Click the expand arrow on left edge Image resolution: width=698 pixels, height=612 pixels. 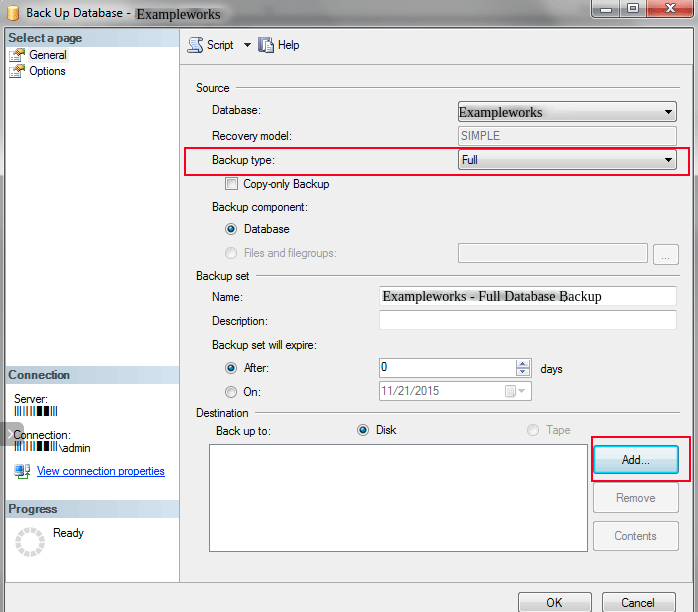(x=11, y=434)
